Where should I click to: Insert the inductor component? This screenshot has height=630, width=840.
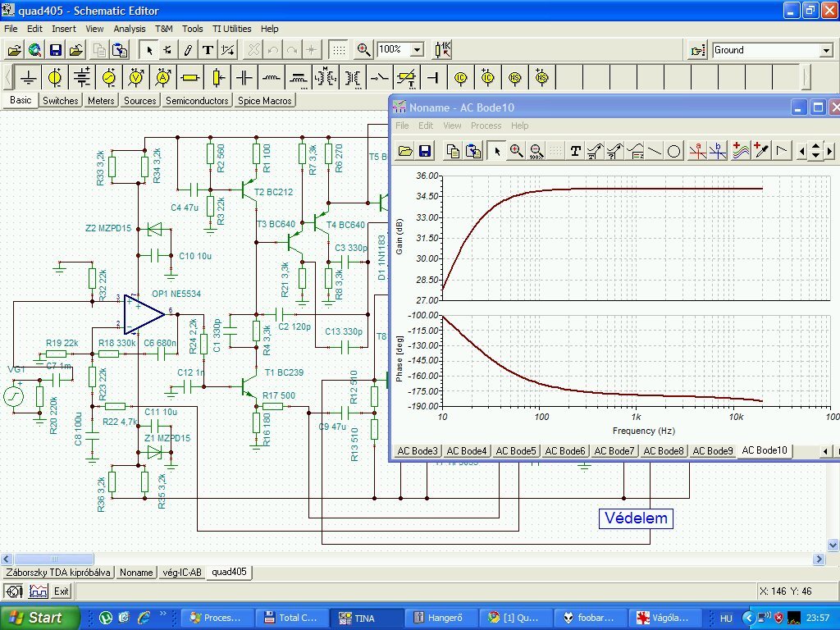pos(271,78)
